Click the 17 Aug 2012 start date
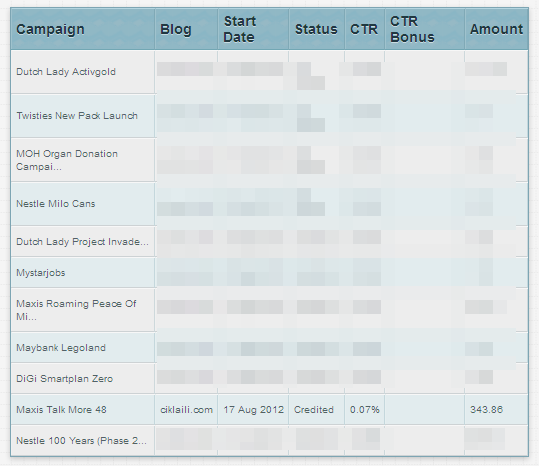This screenshot has width=539, height=466. 254,410
